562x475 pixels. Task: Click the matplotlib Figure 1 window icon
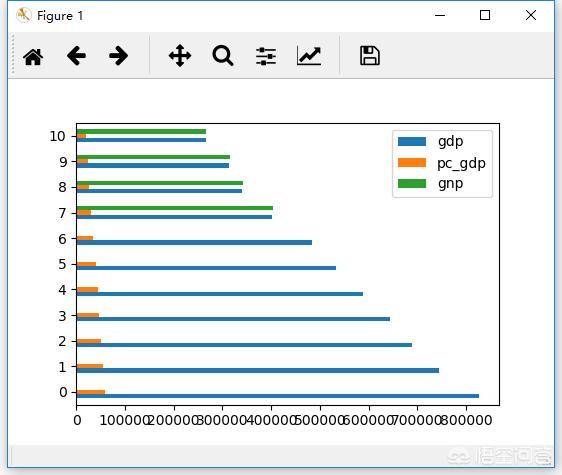[x=24, y=15]
